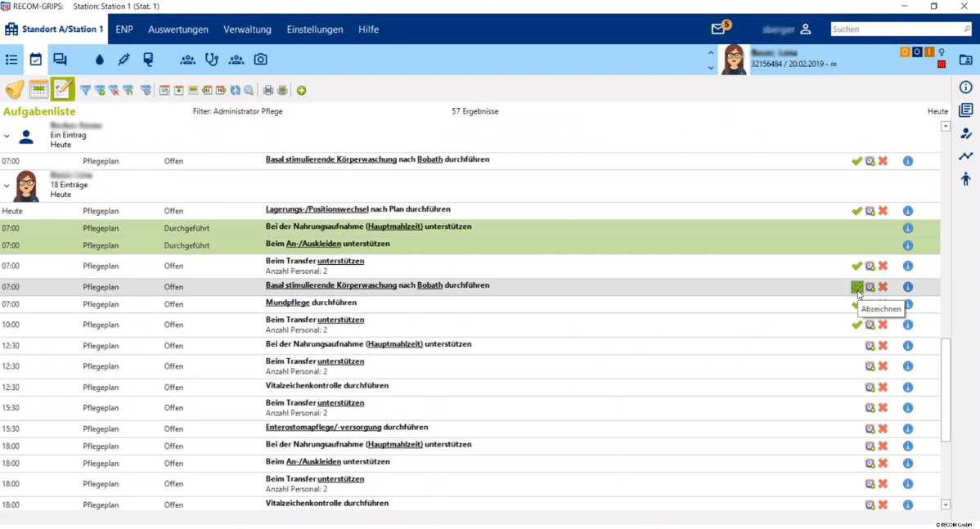The width and height of the screenshot is (980, 529).
Task: Check off the Bobath Körperwaschung task at 07:00
Action: pyautogui.click(x=856, y=287)
